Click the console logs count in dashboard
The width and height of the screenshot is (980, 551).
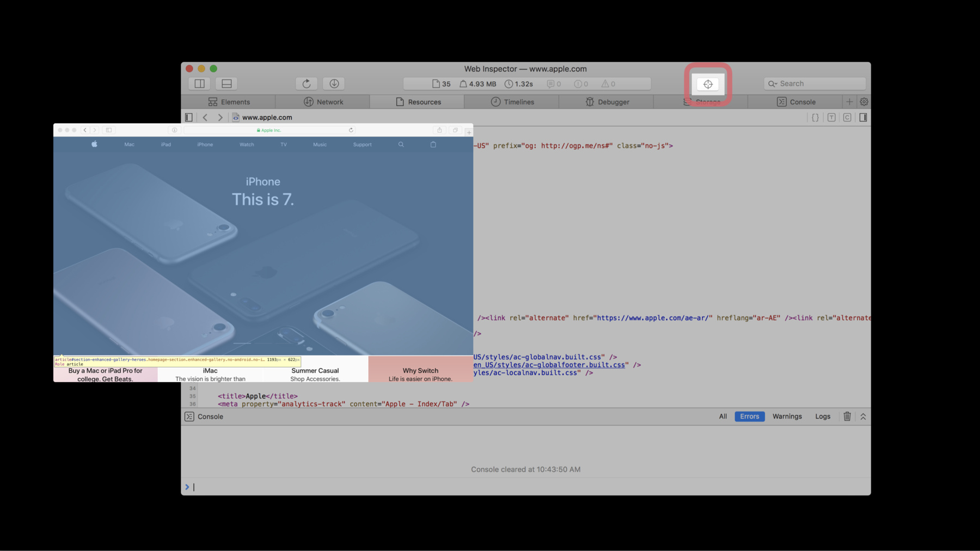pos(554,84)
